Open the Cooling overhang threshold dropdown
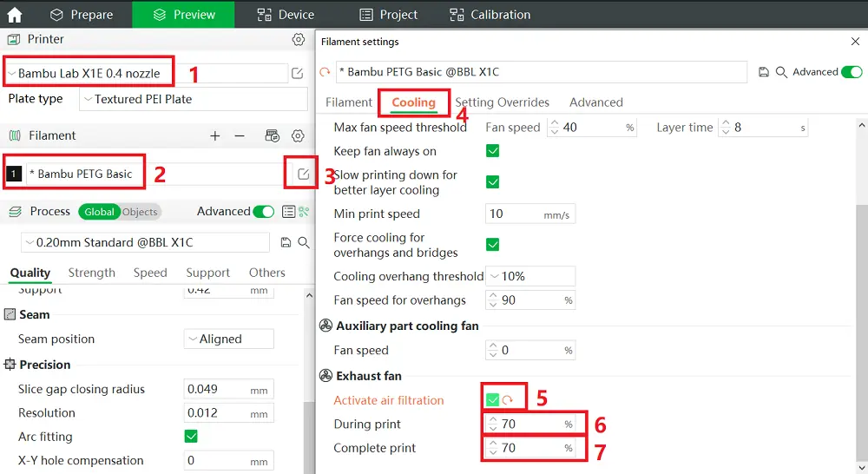The image size is (868, 474). [530, 276]
